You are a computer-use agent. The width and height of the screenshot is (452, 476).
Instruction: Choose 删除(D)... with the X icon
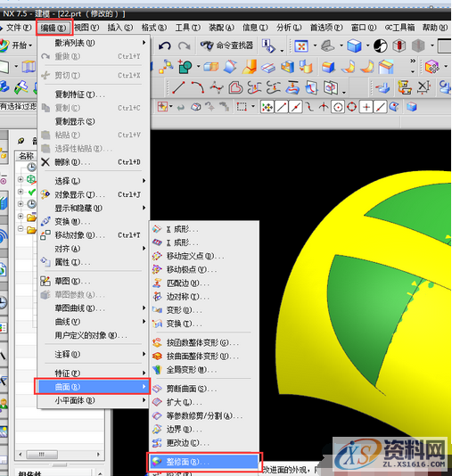click(94, 162)
